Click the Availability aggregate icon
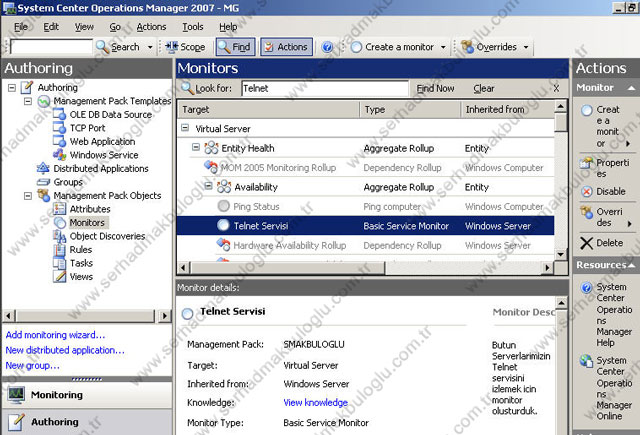Image resolution: width=640 pixels, height=435 pixels. click(x=224, y=186)
